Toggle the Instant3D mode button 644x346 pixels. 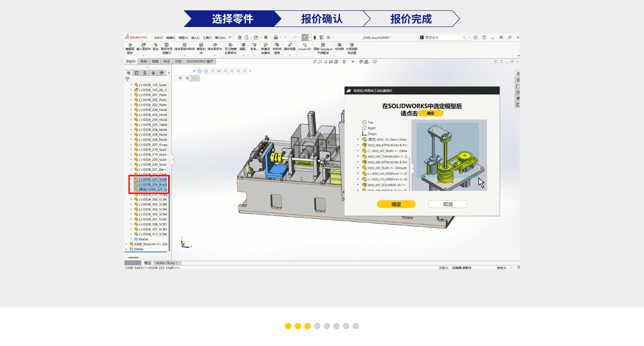[x=304, y=46]
